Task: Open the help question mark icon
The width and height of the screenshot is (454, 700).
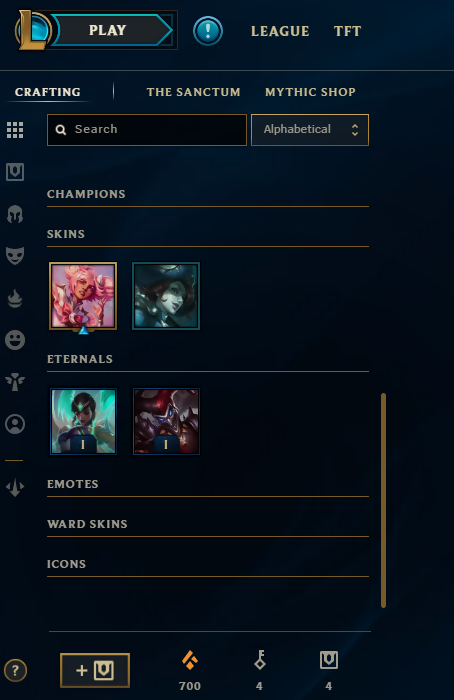Action: pos(15,670)
